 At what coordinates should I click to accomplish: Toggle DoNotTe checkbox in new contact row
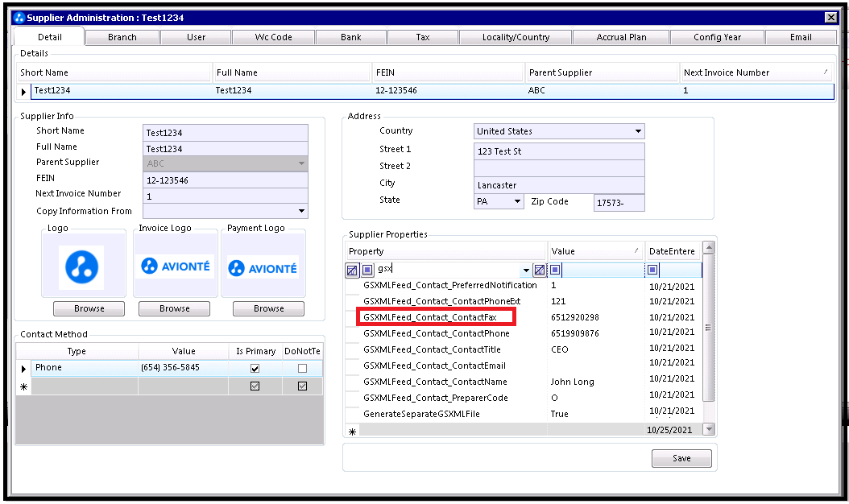point(302,386)
